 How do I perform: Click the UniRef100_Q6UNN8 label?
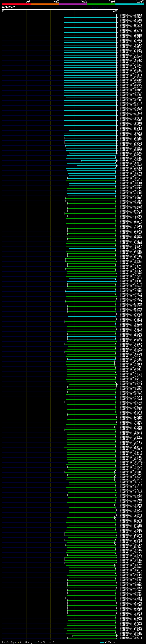(131, 251)
